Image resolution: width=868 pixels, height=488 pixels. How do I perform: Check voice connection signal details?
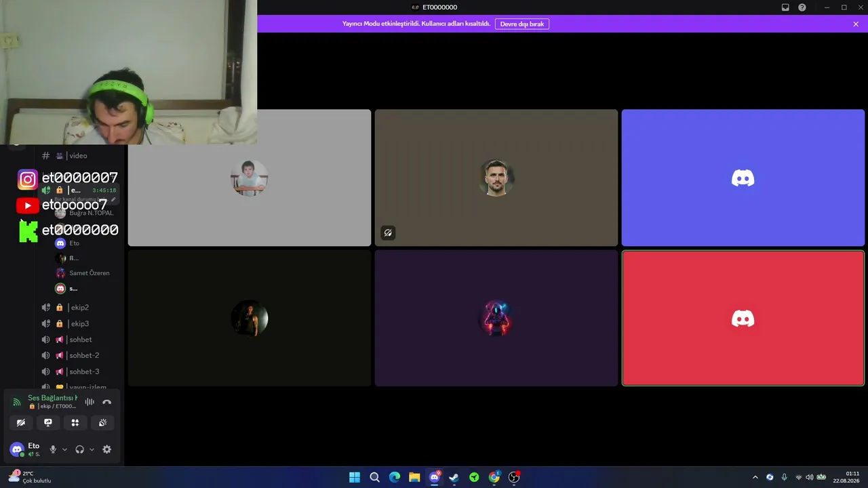tap(17, 402)
